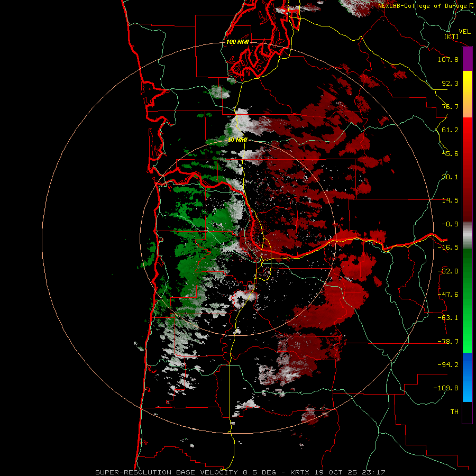
Task: Click the -0.9 velocity scale value
Action: click(x=450, y=224)
